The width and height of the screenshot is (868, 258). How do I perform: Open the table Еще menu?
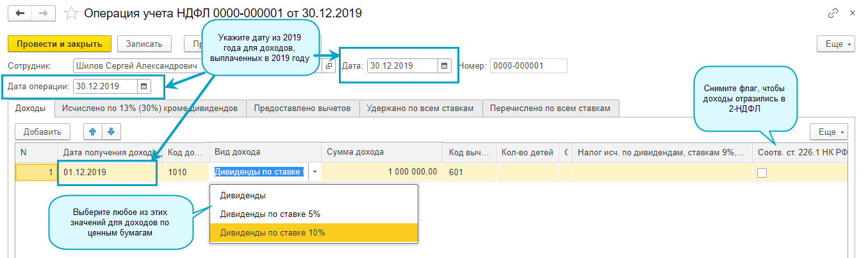pos(829,132)
